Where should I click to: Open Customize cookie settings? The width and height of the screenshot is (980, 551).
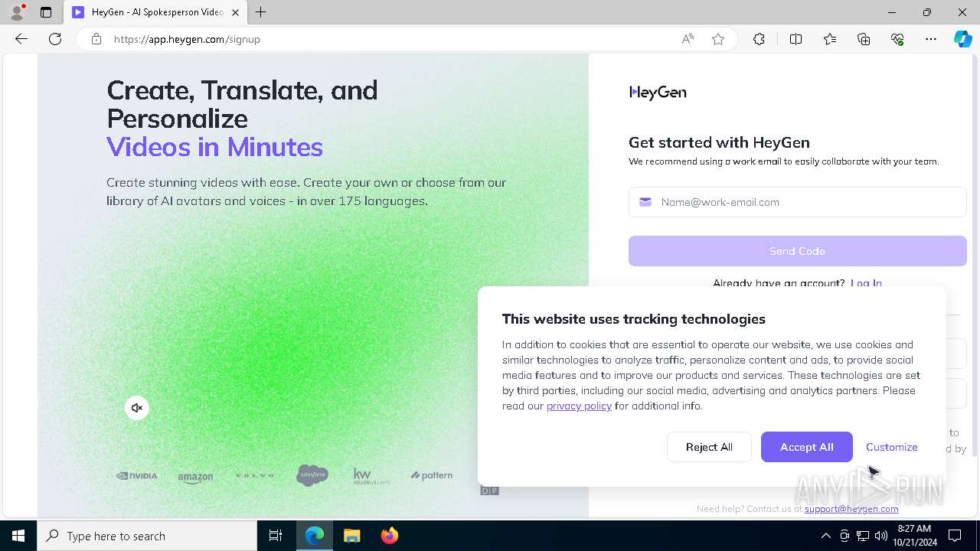tap(891, 447)
